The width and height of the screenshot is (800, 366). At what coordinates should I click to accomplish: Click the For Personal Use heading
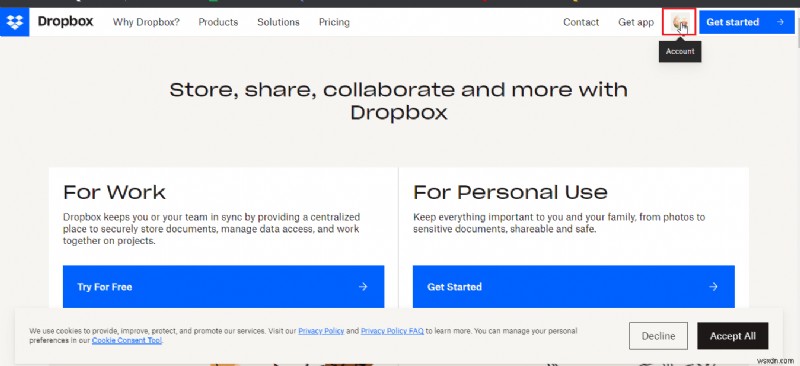click(x=510, y=192)
